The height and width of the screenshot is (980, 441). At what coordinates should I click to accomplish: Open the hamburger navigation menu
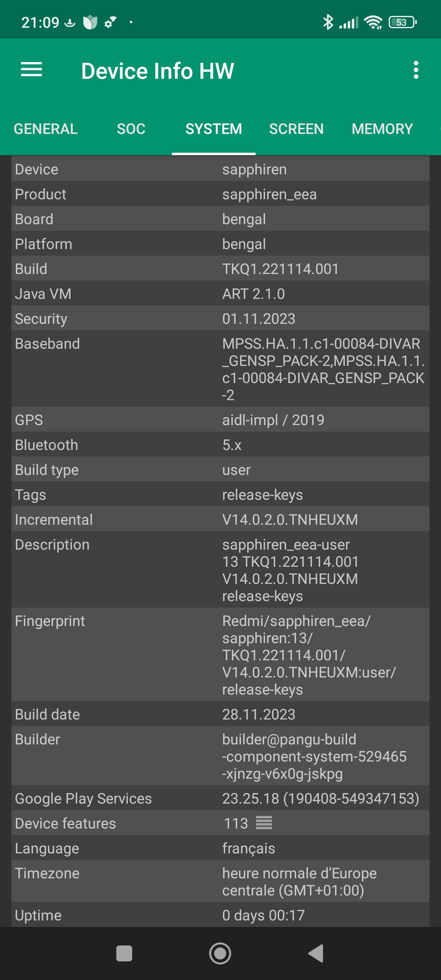pyautogui.click(x=31, y=70)
